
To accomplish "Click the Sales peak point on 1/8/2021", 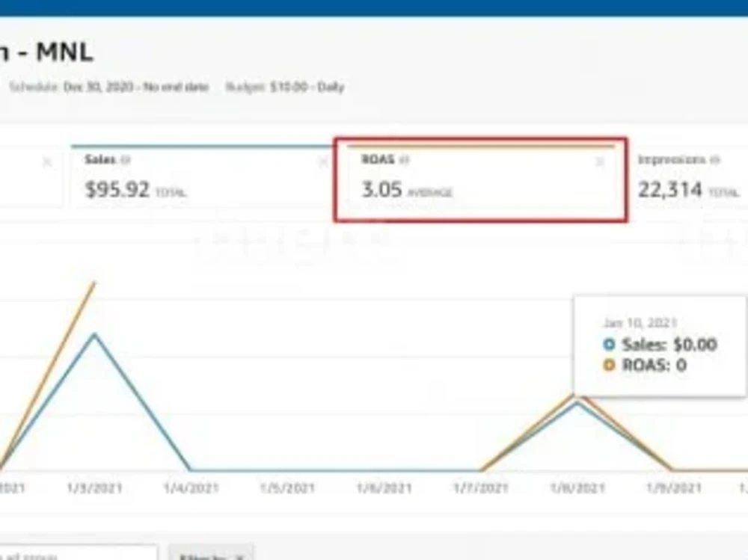I will point(577,403).
